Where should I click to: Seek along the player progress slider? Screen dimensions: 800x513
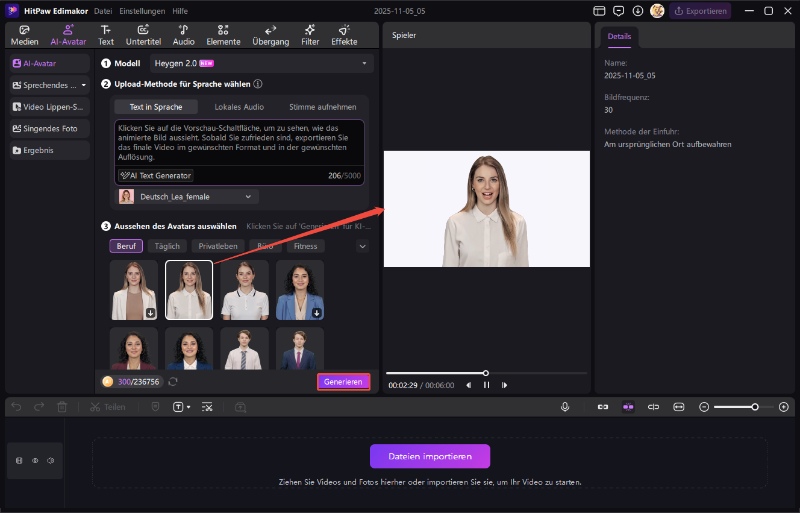pyautogui.click(x=486, y=373)
